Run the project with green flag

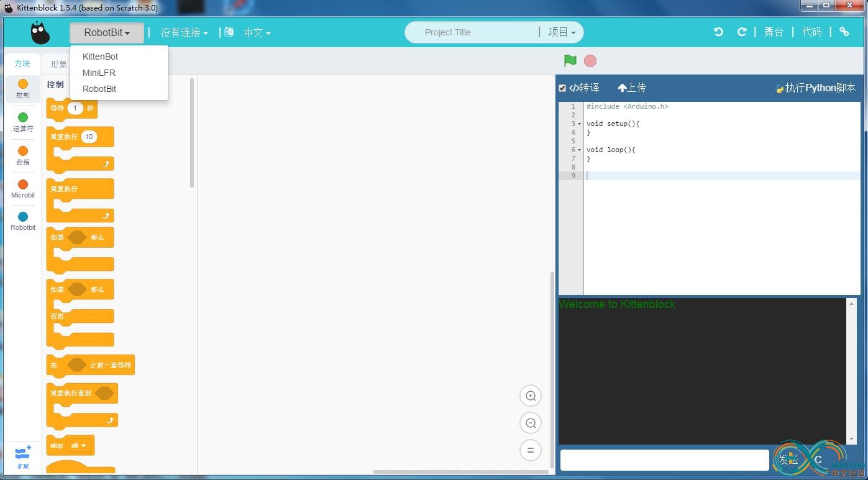click(x=570, y=61)
